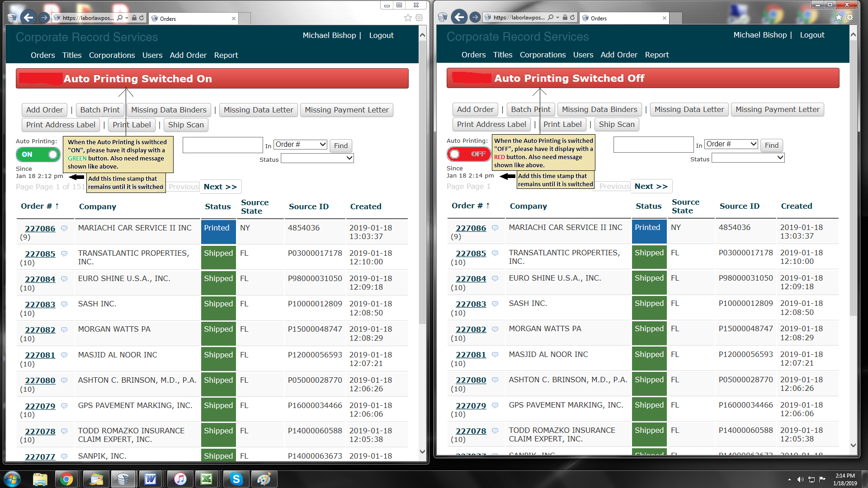
Task: Open comment bubble icon for order 227085 left
Action: coord(64,253)
